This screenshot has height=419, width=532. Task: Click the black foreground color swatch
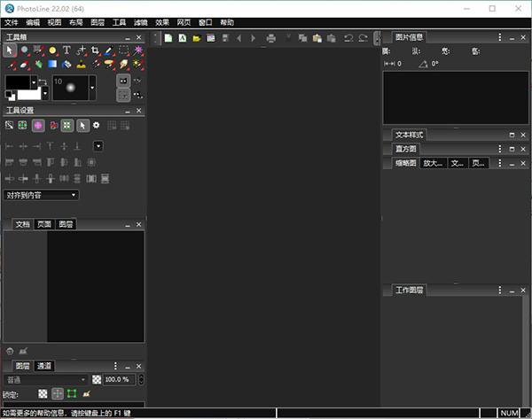click(18, 82)
